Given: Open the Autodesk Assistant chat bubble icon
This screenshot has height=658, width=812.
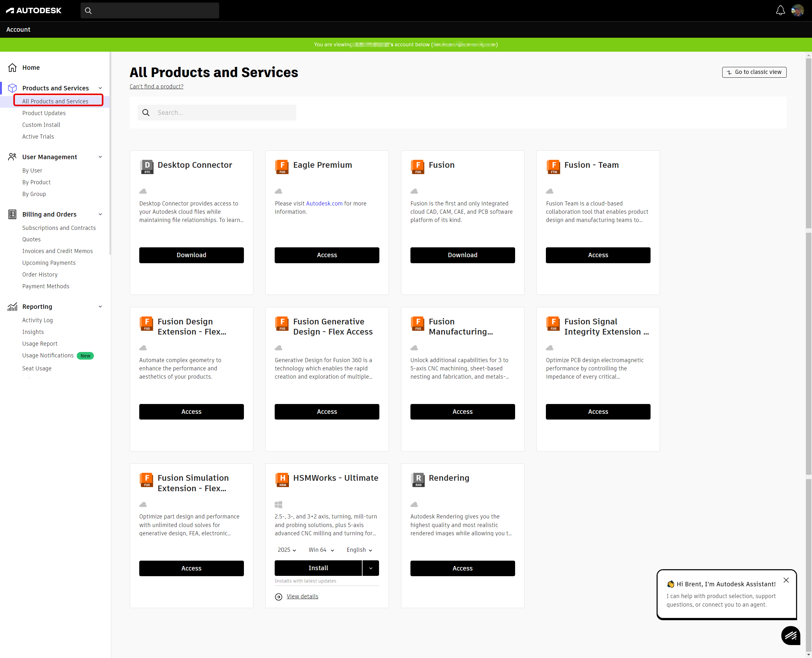Looking at the screenshot, I should coord(790,635).
